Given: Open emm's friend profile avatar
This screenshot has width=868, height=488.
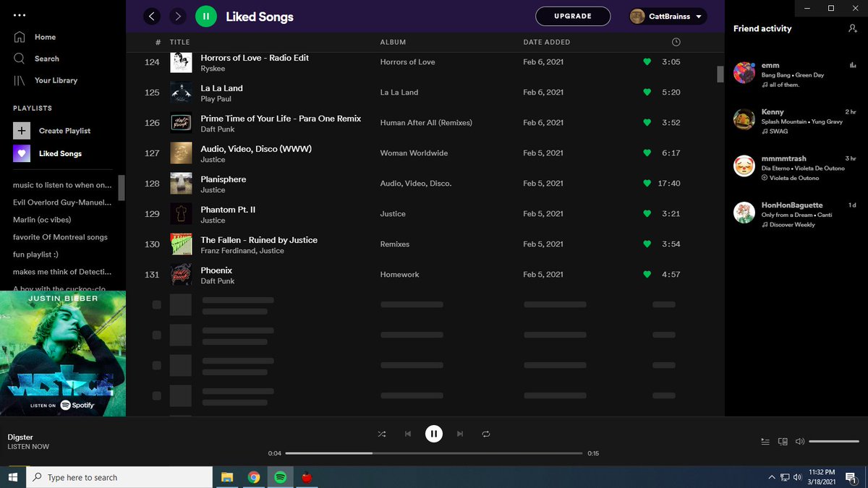Looking at the screenshot, I should [x=744, y=73].
